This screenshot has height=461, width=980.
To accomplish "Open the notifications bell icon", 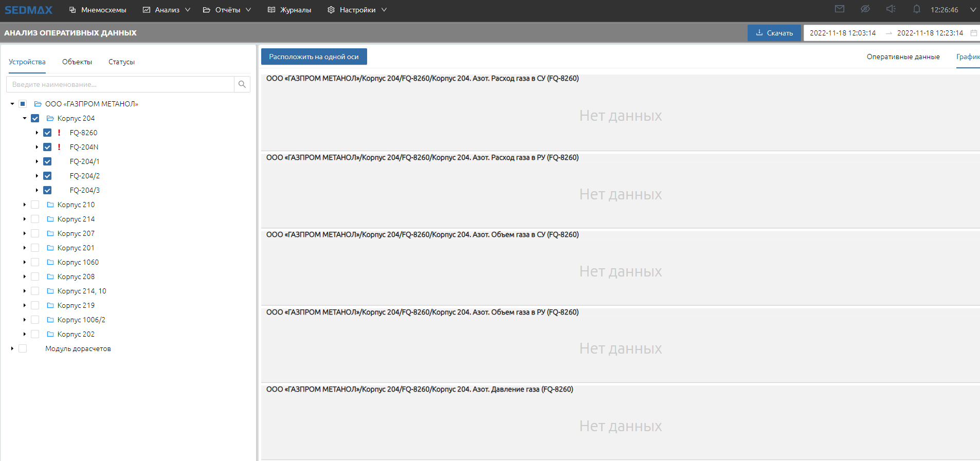I will [x=916, y=9].
